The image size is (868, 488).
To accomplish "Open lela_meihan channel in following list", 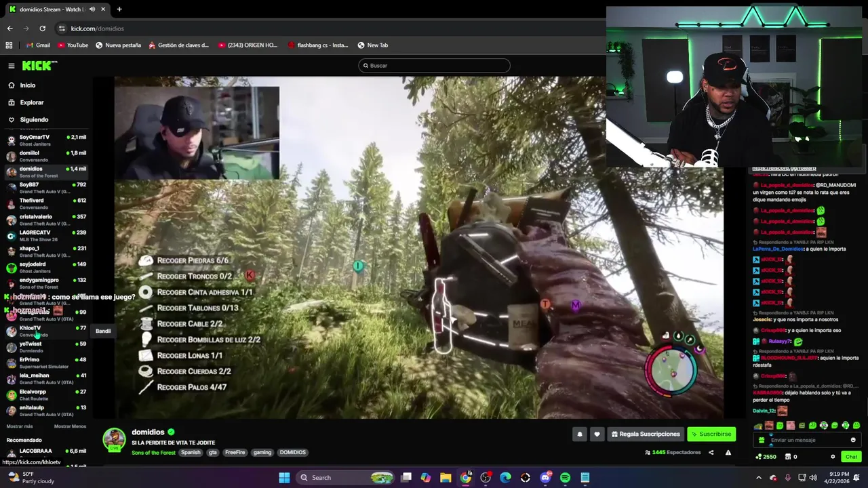I will [x=46, y=378].
